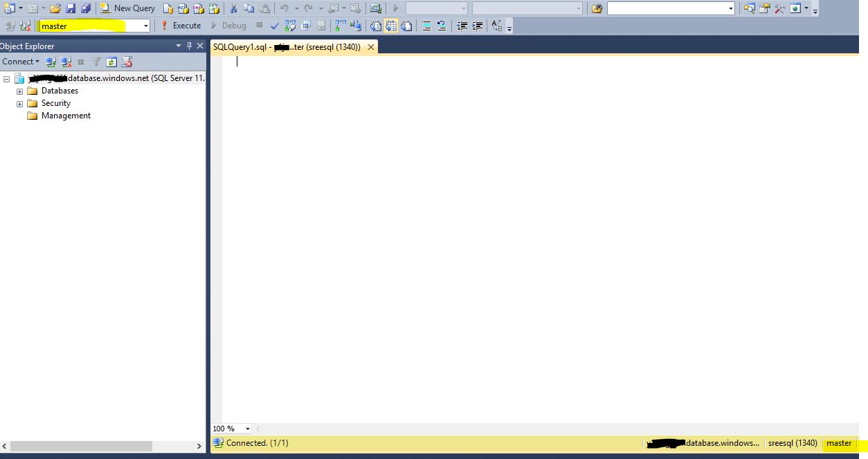
Task: Select the Results to Grid icon
Action: (390, 26)
